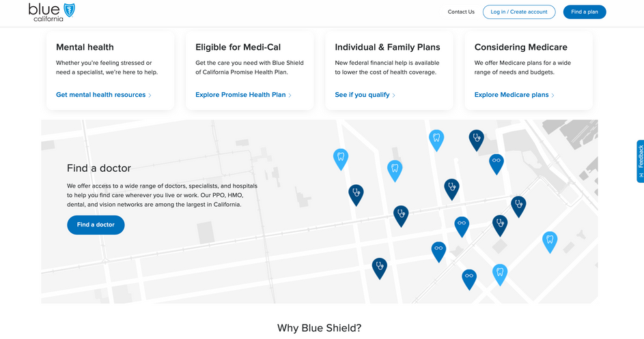Click the Why Blue Shield? heading
This screenshot has height=339, width=644.
(x=319, y=328)
